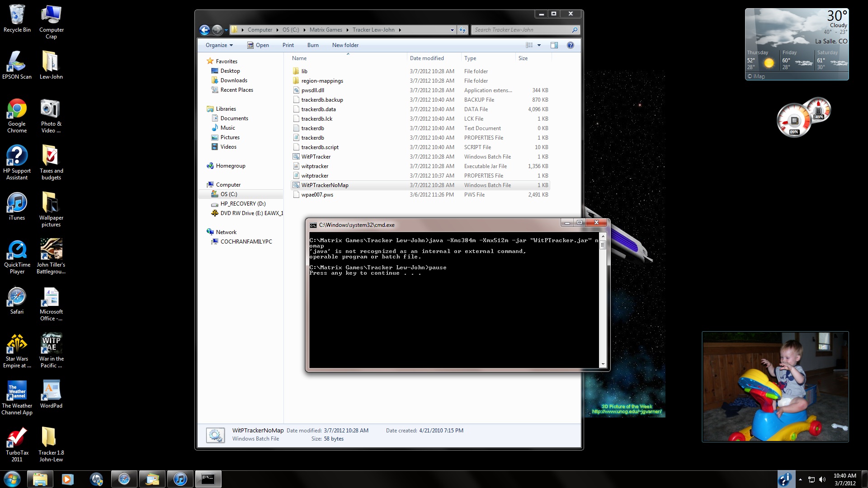
Task: Click the Print toolbar command
Action: 288,45
